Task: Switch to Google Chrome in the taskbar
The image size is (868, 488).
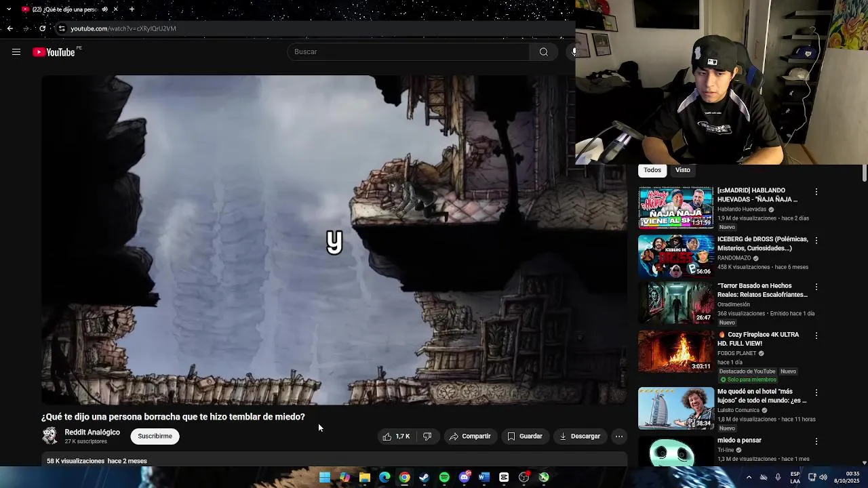Action: click(404, 477)
